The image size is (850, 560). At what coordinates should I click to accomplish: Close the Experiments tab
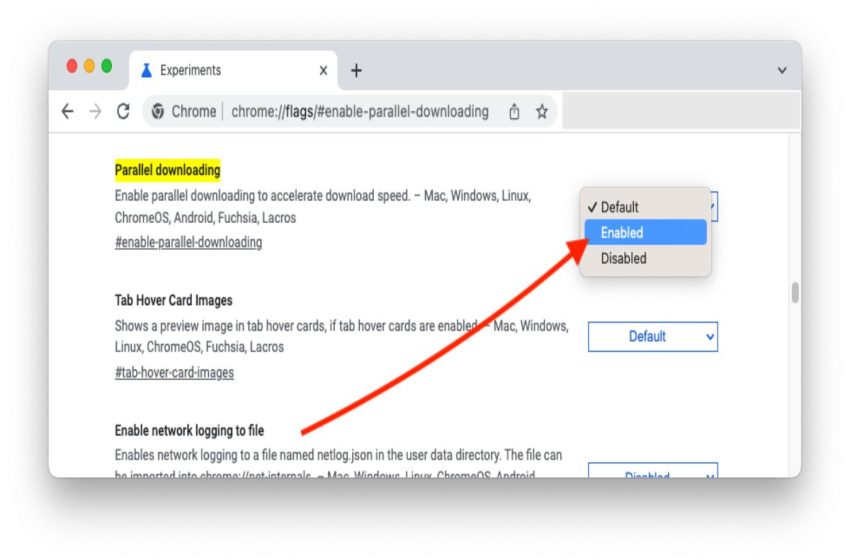coord(323,71)
